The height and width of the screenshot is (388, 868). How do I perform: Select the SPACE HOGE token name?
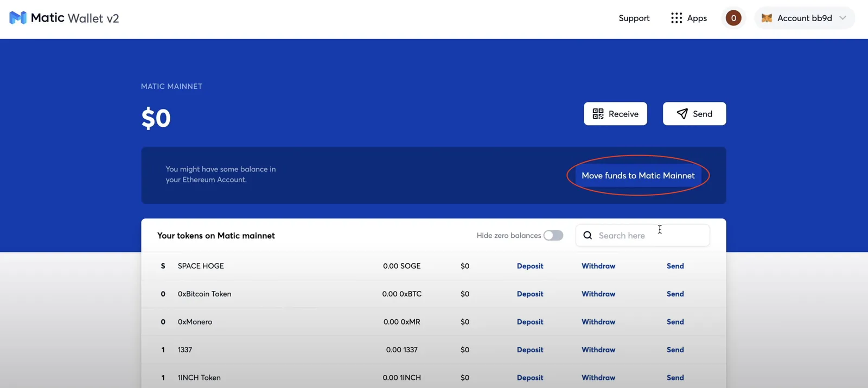tap(201, 266)
